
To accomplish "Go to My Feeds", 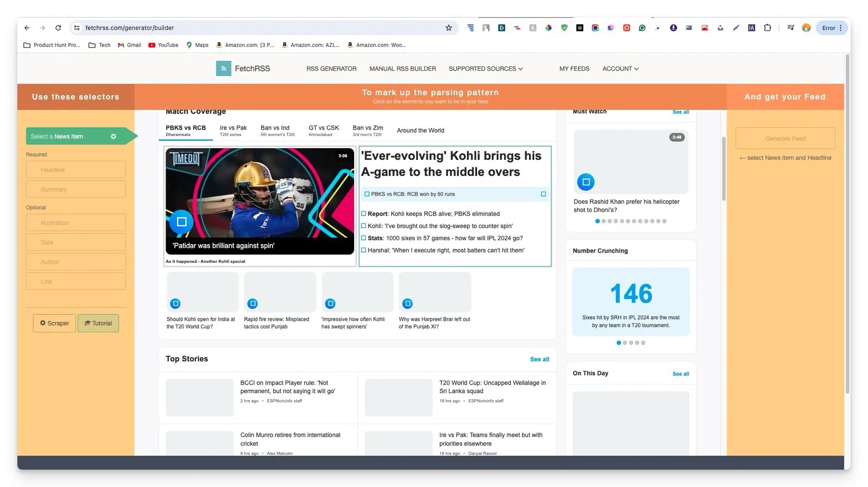I will click(575, 69).
